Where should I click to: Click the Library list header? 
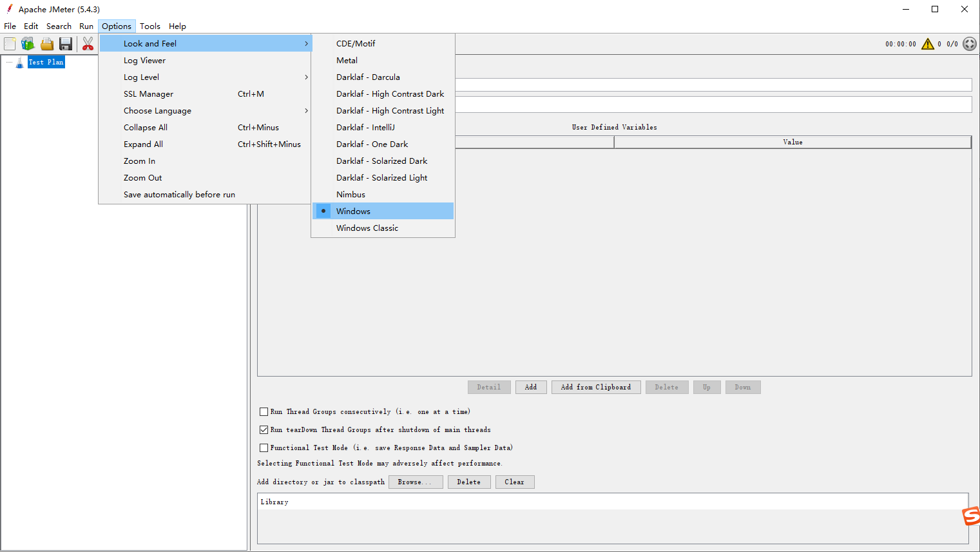coord(613,502)
